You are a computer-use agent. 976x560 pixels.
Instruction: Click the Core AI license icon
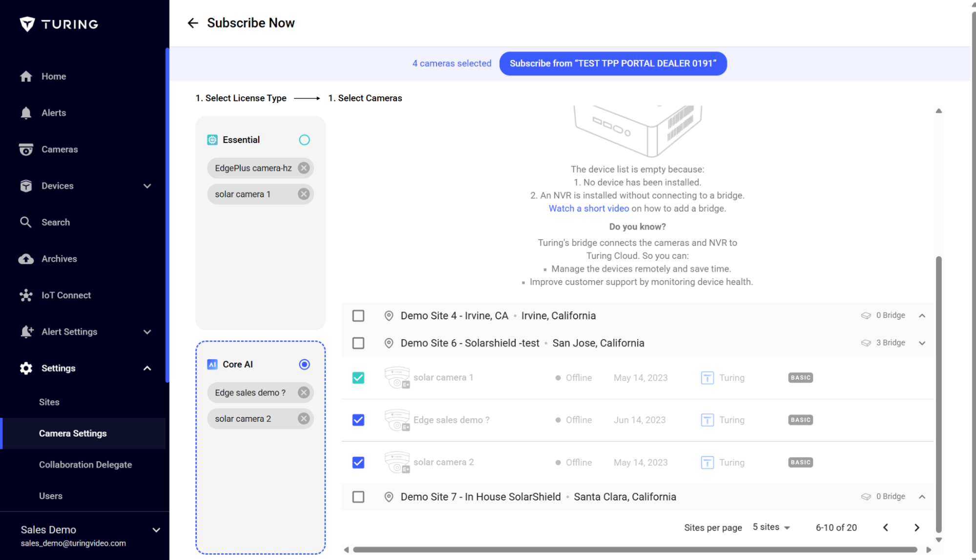(x=212, y=365)
